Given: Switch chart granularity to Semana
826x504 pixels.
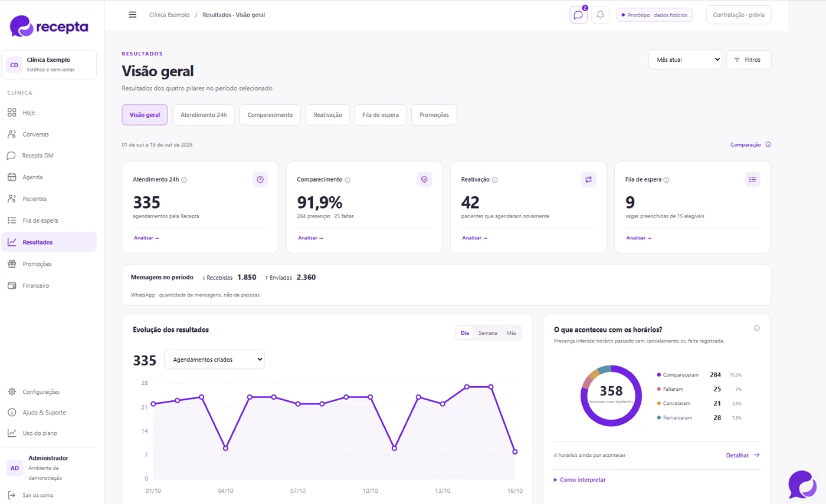Looking at the screenshot, I should pos(487,333).
